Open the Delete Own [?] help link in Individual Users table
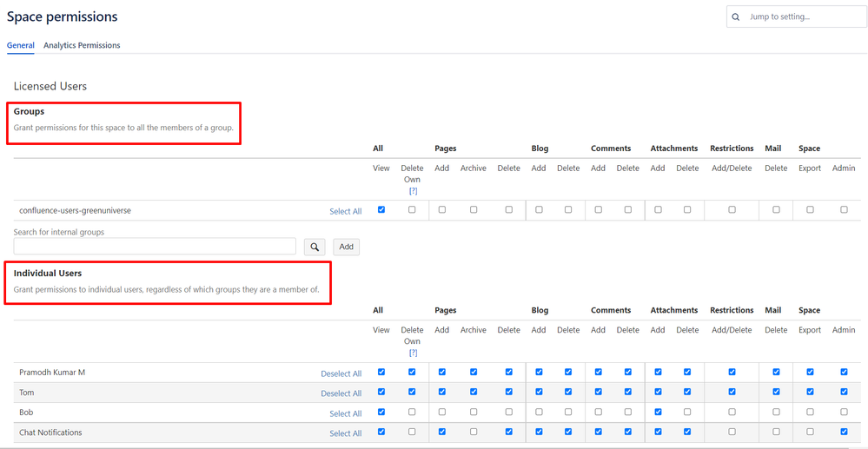Viewport: 868px width, 449px height. (413, 352)
